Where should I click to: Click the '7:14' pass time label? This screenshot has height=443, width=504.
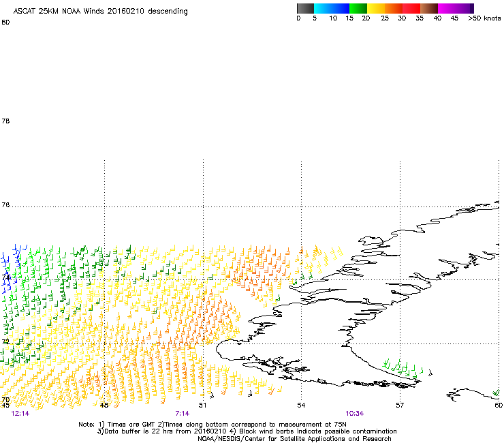183,414
